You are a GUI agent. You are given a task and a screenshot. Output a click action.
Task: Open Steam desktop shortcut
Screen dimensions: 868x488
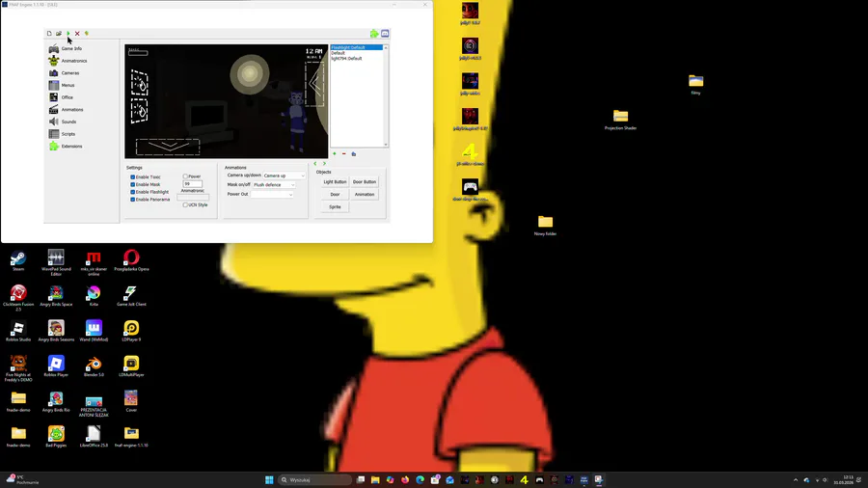tap(18, 260)
